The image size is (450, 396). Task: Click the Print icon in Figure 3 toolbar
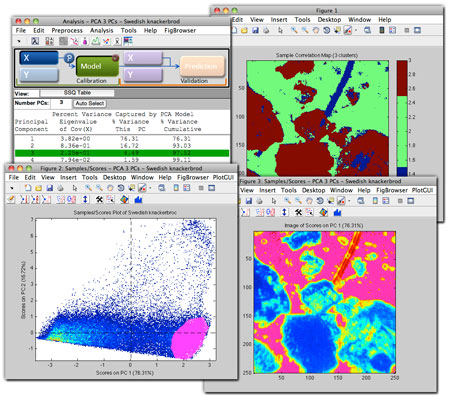(x=259, y=201)
